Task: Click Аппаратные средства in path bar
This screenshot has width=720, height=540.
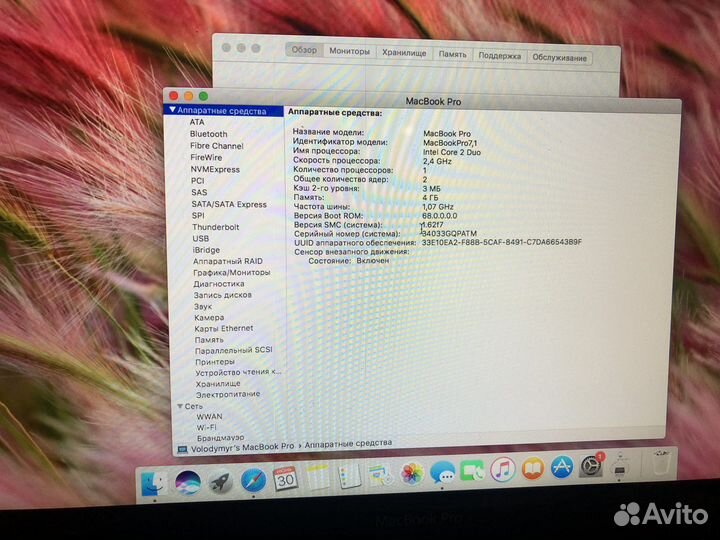Action: coord(348,444)
